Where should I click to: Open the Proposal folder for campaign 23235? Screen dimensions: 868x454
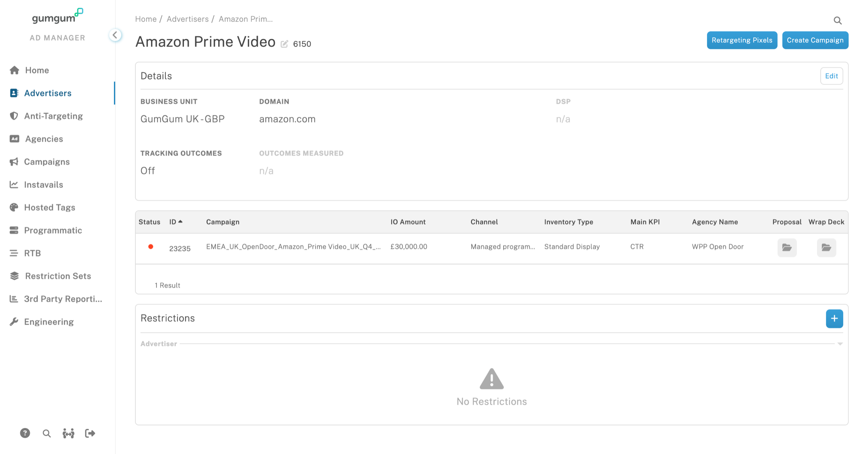(x=787, y=248)
